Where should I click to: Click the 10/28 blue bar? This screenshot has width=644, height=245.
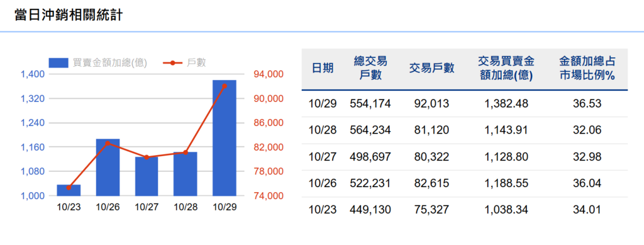pyautogui.click(x=186, y=174)
